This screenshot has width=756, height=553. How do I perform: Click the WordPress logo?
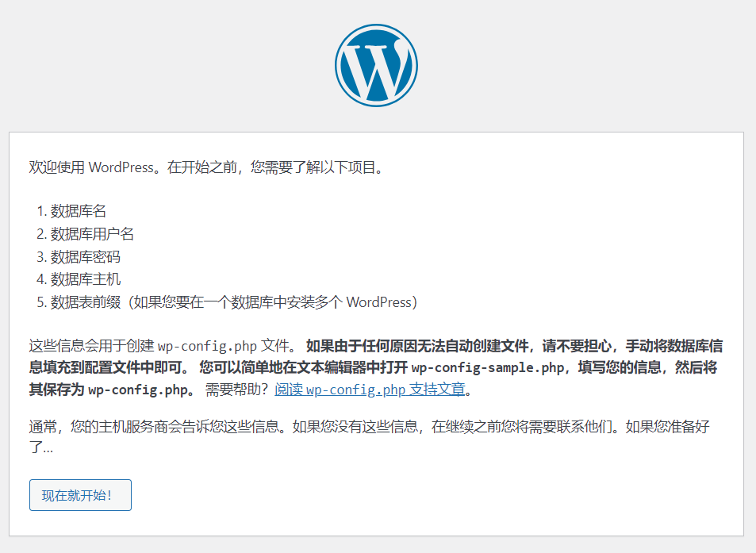pyautogui.click(x=376, y=66)
